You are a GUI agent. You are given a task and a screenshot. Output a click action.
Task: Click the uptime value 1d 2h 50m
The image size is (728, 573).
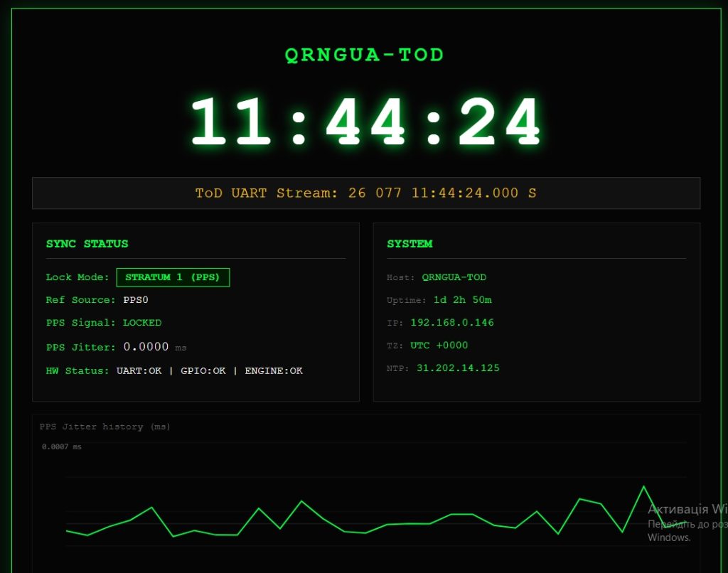coord(463,300)
